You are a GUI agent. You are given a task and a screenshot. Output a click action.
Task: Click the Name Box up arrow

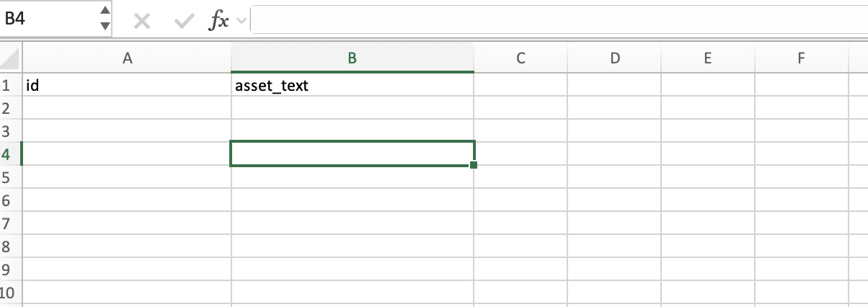pyautogui.click(x=105, y=12)
